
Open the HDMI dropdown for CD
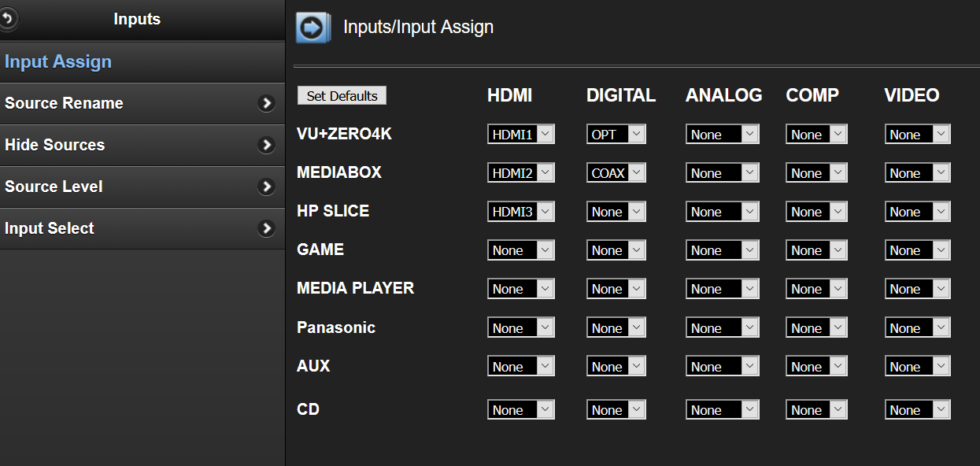pos(520,410)
